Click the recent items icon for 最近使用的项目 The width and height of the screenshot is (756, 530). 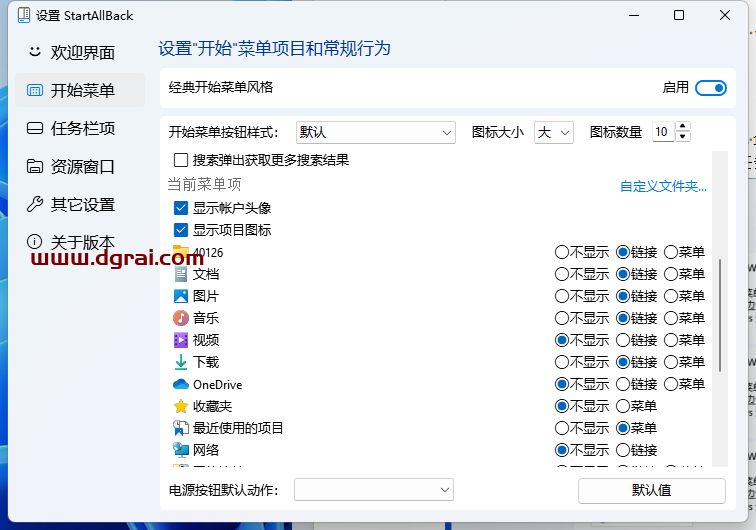[x=181, y=428]
